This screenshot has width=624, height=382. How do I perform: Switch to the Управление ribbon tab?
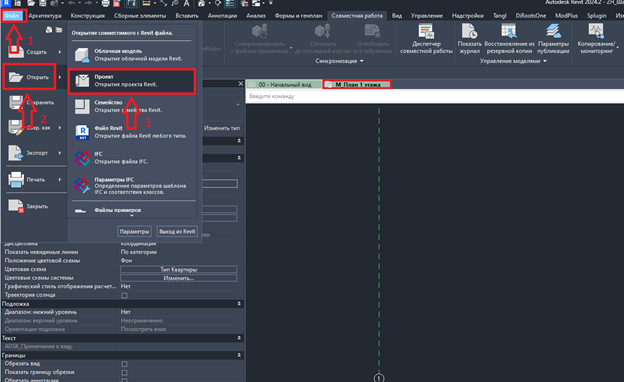[x=427, y=16]
